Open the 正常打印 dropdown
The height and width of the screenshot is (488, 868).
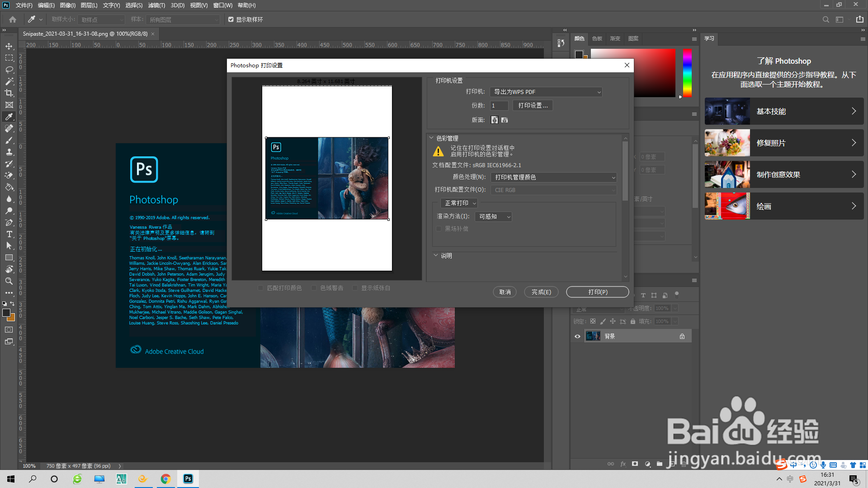[x=459, y=203]
